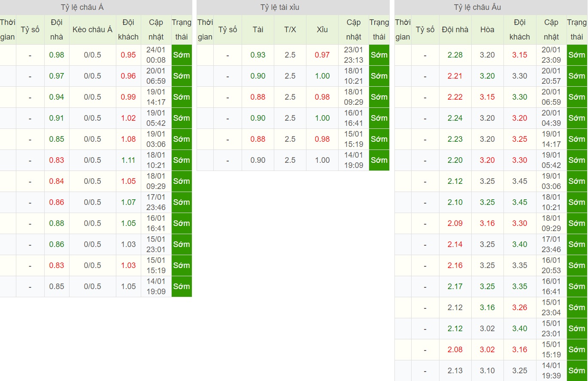Screen dimensions: 588x381
Task: Click the 'Tỷ lệ châu Á' table title
Action: [x=82, y=7]
